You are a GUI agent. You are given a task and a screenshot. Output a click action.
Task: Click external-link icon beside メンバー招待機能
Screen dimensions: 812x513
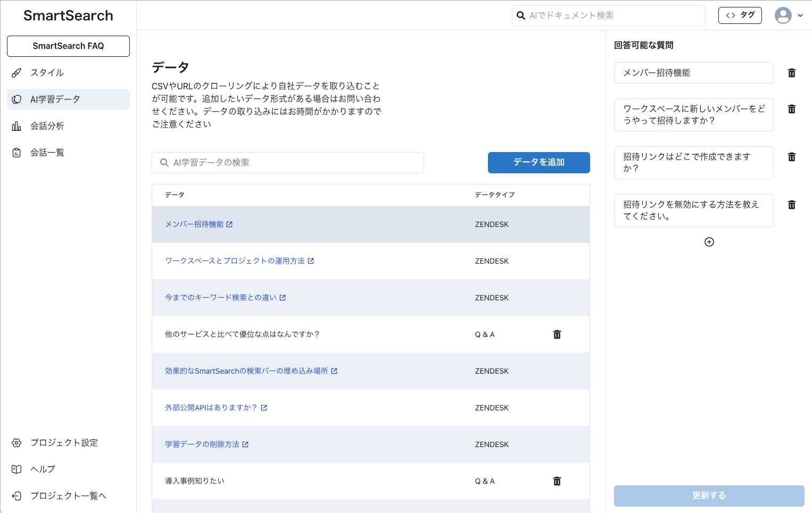tap(229, 224)
